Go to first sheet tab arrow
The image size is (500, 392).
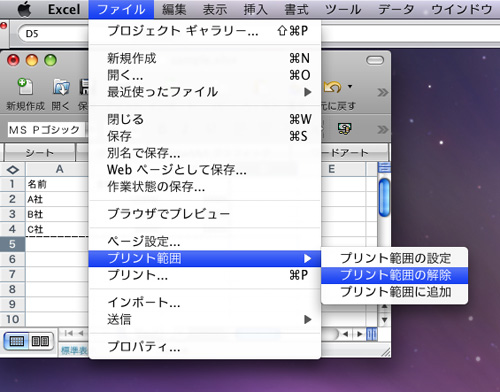69,333
